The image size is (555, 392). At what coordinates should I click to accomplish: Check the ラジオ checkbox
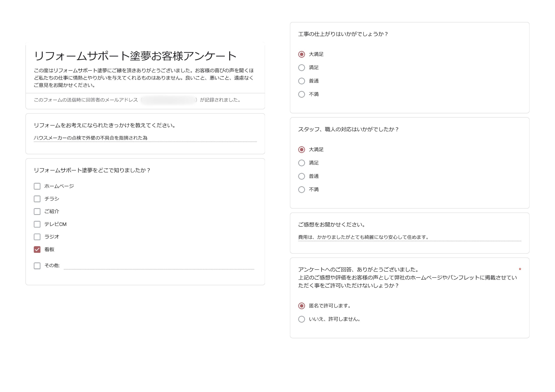pos(37,237)
